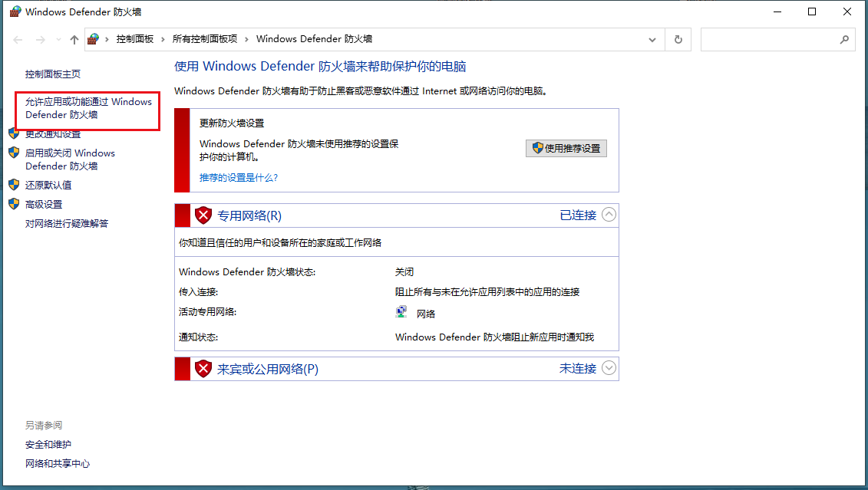Click the network icon beside 活动专用网络 的 网络

coord(401,311)
